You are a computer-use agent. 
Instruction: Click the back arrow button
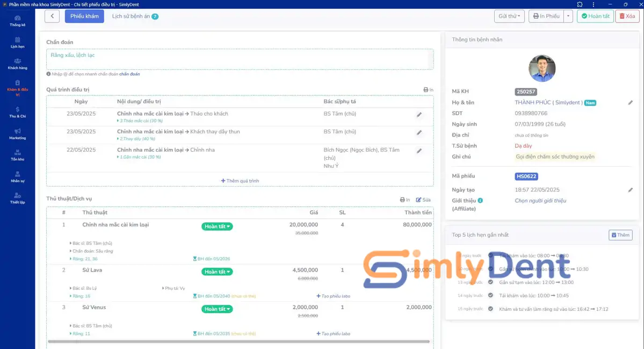click(x=52, y=16)
